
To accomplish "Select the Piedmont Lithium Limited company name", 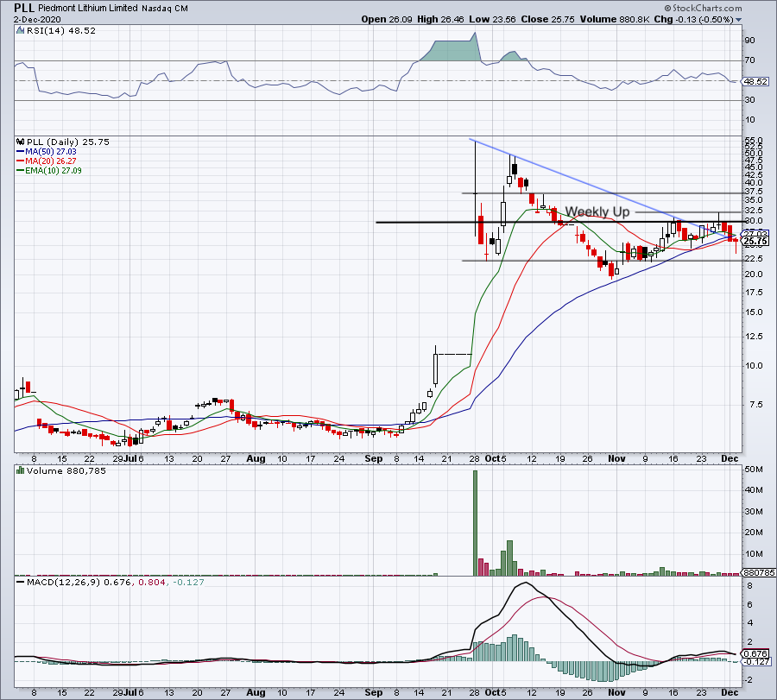I will tap(88, 8).
